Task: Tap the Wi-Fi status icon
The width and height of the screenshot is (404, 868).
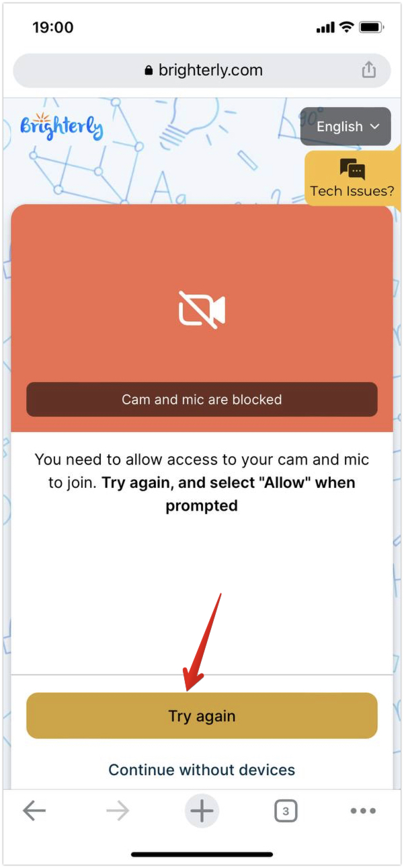Action: (347, 28)
